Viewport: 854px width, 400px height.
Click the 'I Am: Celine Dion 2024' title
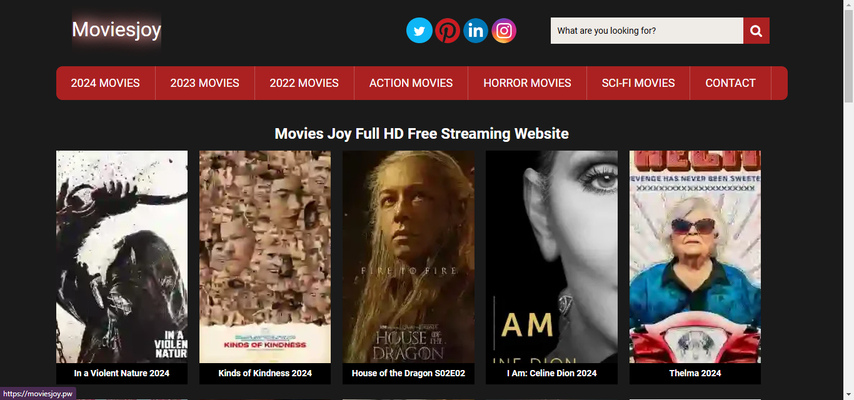point(552,373)
